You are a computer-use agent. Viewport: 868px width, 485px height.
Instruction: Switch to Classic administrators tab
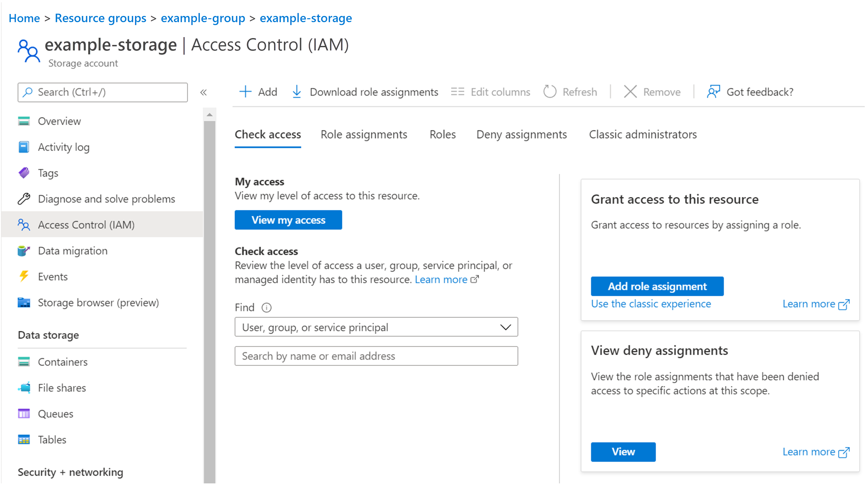point(642,134)
